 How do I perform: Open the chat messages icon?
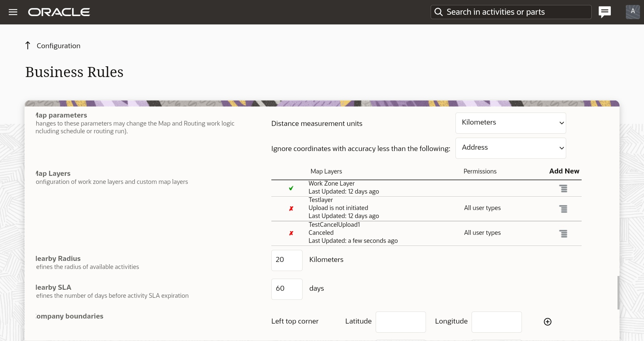click(x=605, y=12)
